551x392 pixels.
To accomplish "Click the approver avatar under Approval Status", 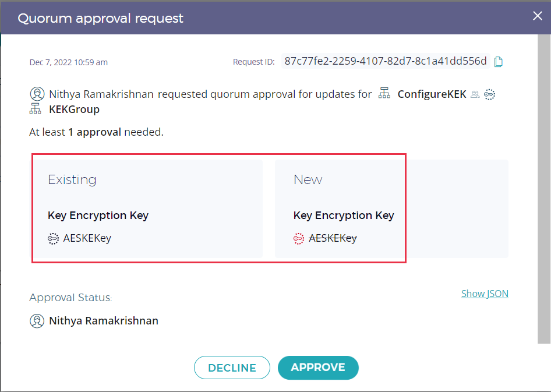I will [37, 320].
